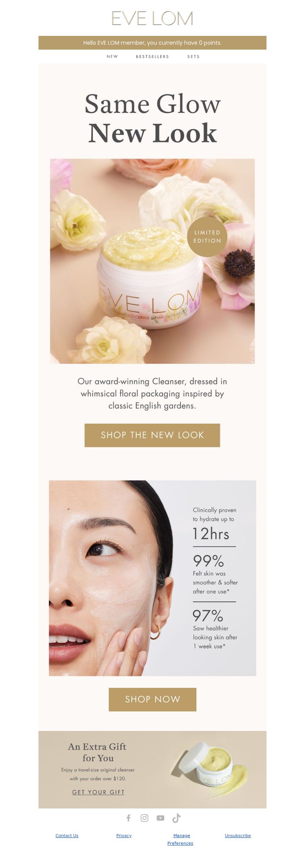The height and width of the screenshot is (868, 305).
Task: Select the NEW navigation item
Action: click(112, 56)
